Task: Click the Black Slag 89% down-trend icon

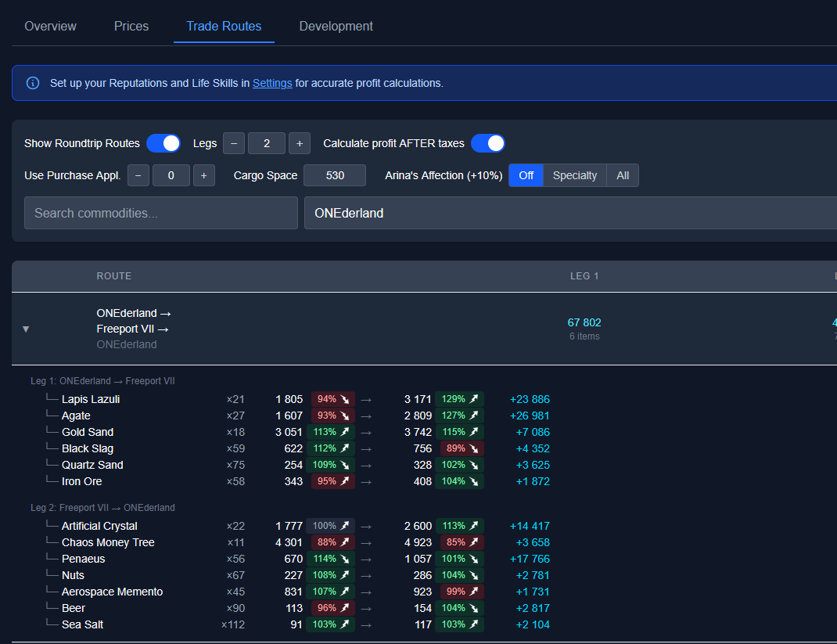Action: coord(473,448)
